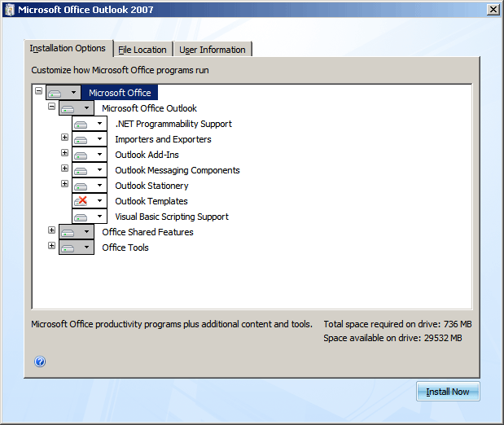Select the Importers and Exporters label
Image resolution: width=504 pixels, height=425 pixels.
click(x=163, y=139)
